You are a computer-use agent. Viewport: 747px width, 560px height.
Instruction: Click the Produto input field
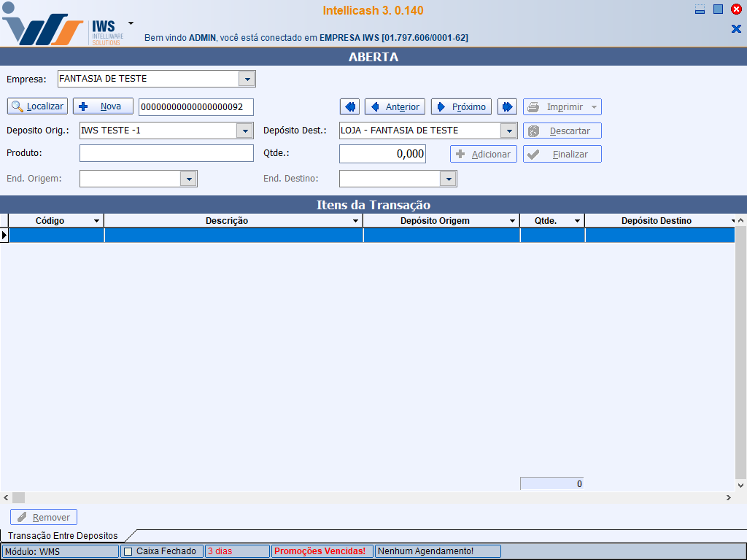166,153
